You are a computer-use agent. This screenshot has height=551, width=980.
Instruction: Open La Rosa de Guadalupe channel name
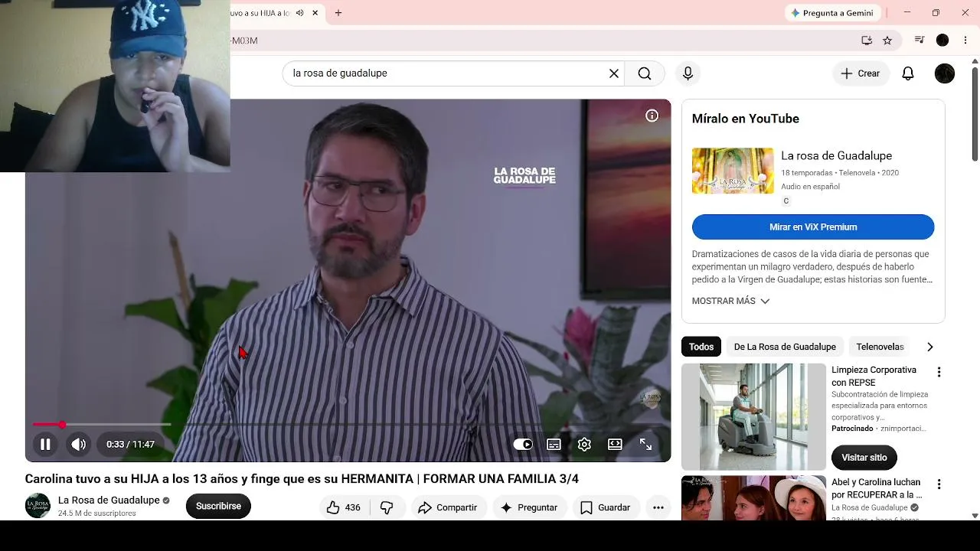click(109, 500)
